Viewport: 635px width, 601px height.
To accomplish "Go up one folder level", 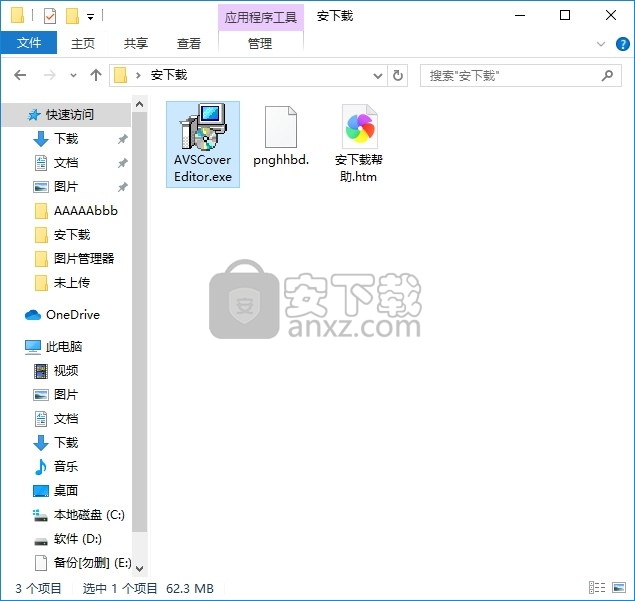I will coord(96,75).
